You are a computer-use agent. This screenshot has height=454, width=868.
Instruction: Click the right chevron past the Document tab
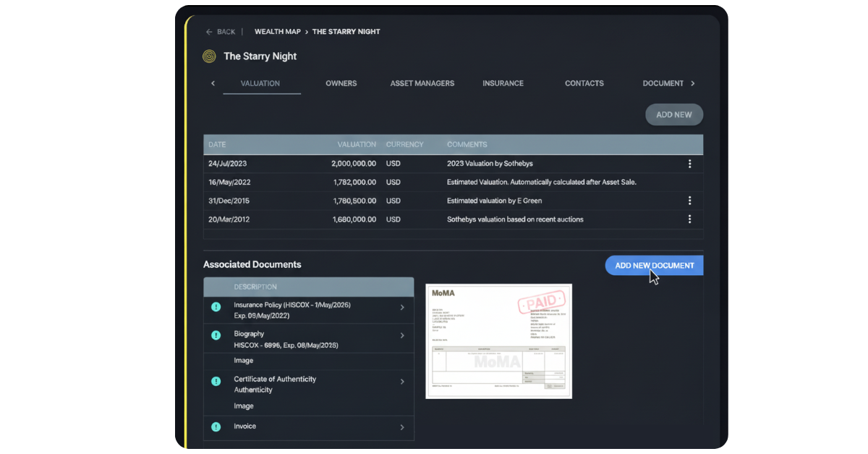coord(693,83)
